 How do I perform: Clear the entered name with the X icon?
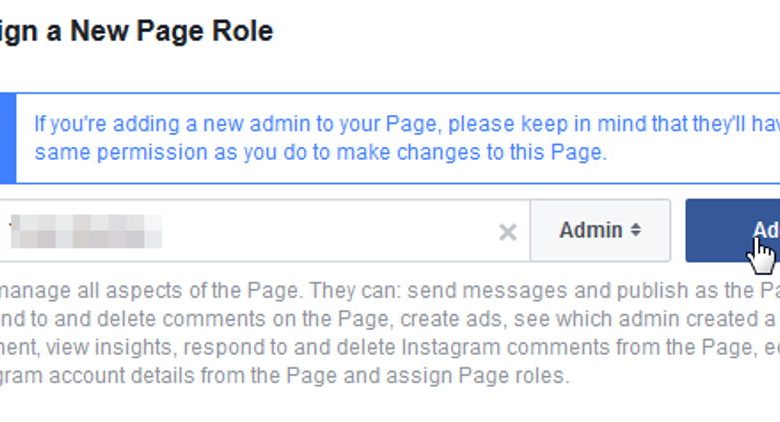click(x=507, y=232)
